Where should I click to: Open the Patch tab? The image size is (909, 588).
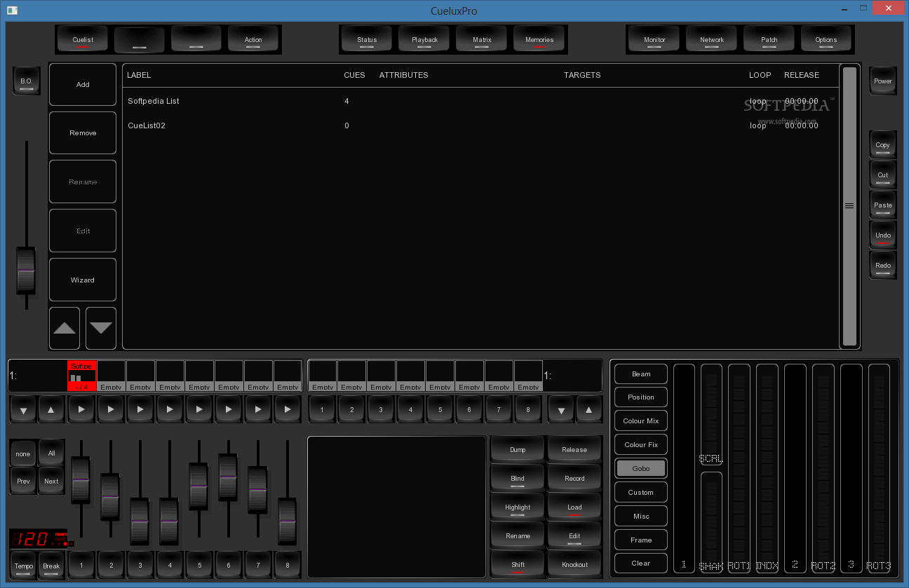tap(769, 40)
